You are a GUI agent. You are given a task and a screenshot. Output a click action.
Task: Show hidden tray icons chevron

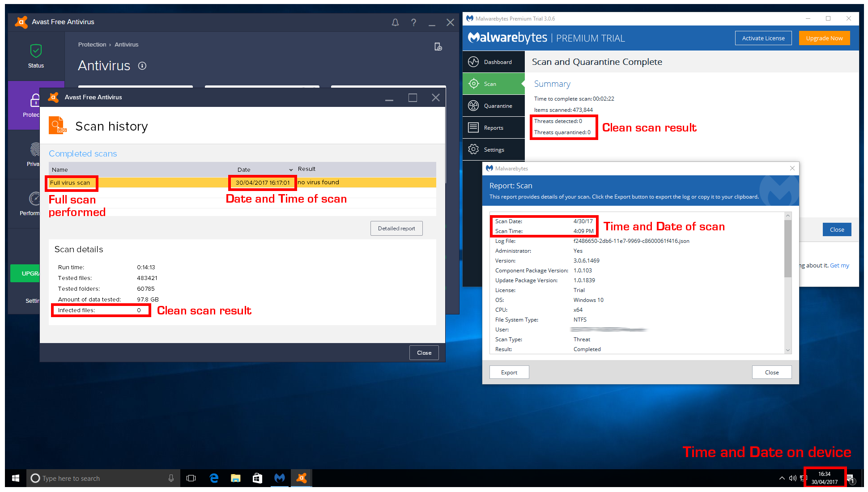tap(782, 478)
